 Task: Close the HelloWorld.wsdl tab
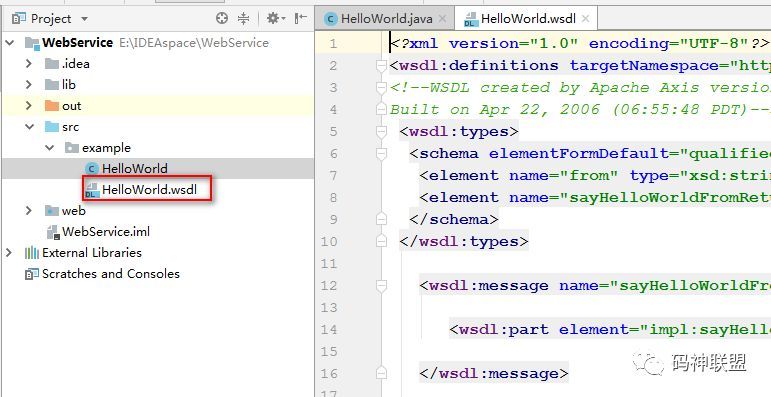pos(585,19)
